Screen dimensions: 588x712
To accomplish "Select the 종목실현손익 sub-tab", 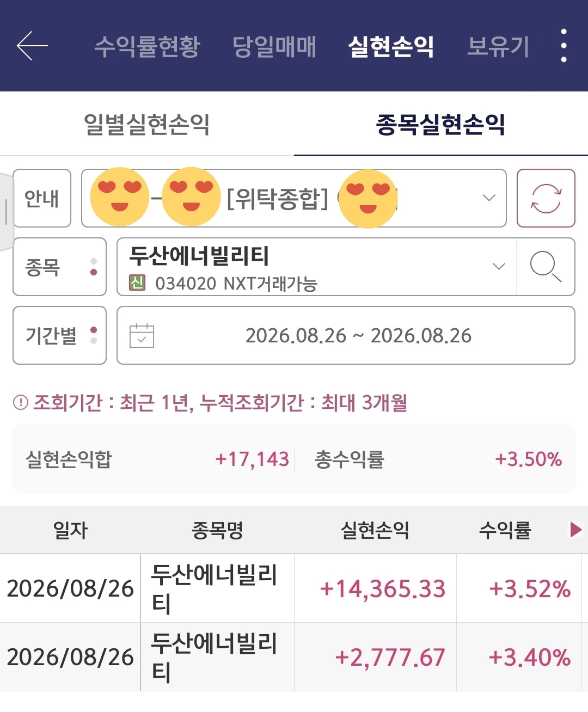I will click(440, 124).
